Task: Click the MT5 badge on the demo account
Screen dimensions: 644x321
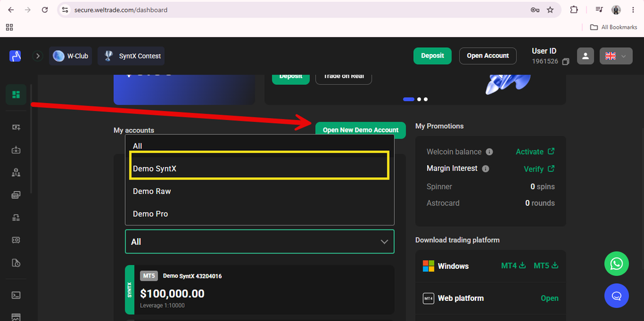Action: click(149, 276)
